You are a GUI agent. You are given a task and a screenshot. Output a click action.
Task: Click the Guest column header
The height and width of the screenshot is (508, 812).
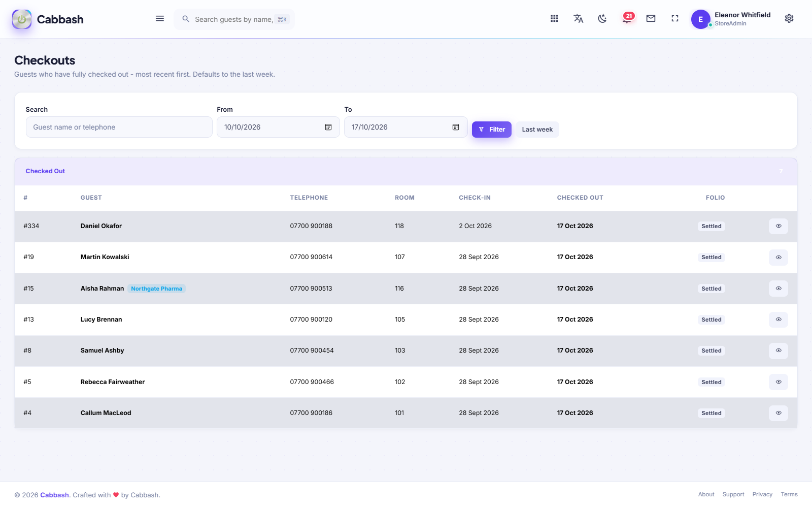[91, 198]
